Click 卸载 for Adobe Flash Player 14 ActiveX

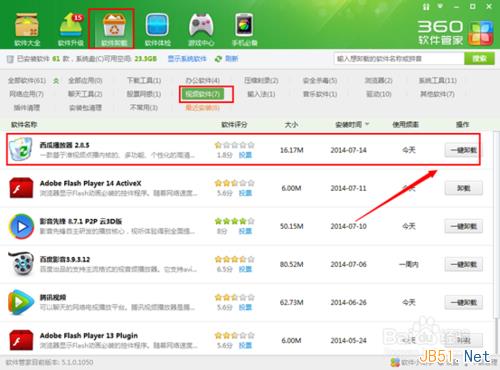click(x=463, y=188)
